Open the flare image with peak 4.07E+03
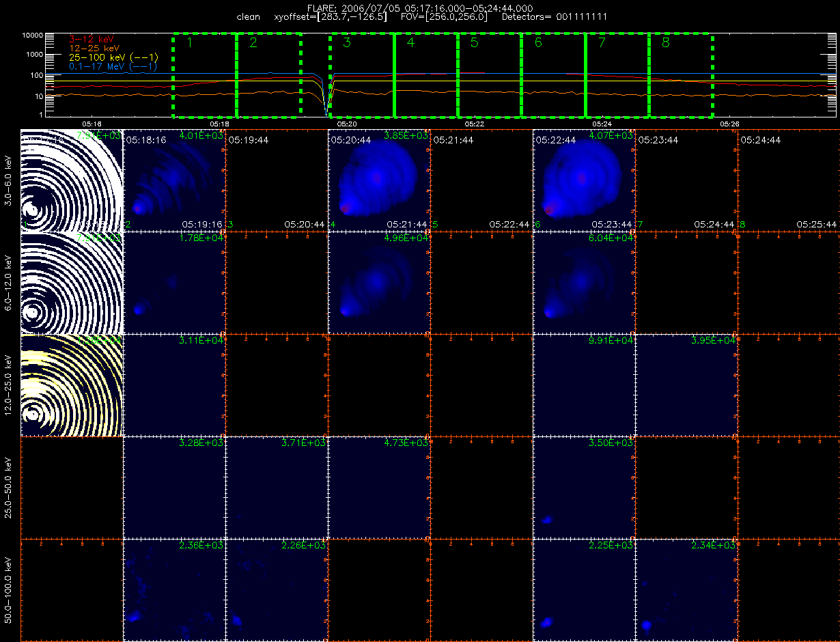Viewport: 840px width, 642px height. point(584,180)
